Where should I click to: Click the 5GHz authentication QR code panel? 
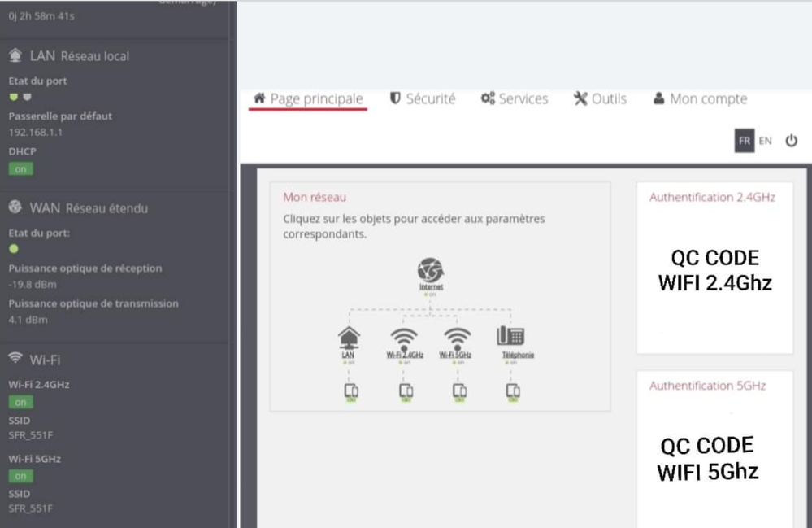pyautogui.click(x=714, y=458)
